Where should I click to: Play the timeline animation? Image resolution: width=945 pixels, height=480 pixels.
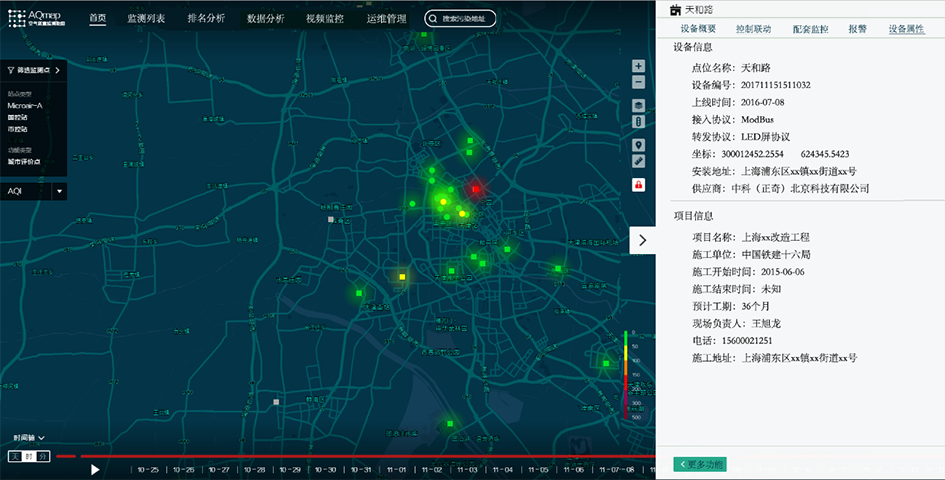[95, 469]
